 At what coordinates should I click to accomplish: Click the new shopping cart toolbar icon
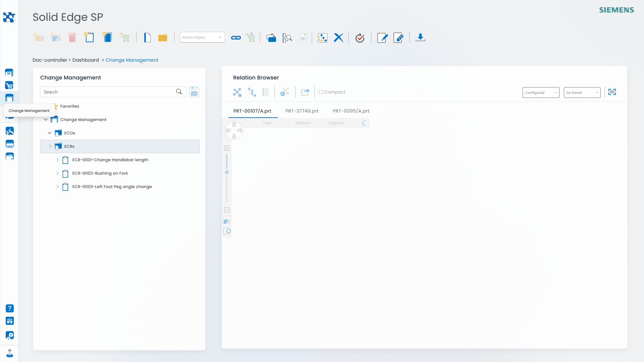pyautogui.click(x=124, y=37)
